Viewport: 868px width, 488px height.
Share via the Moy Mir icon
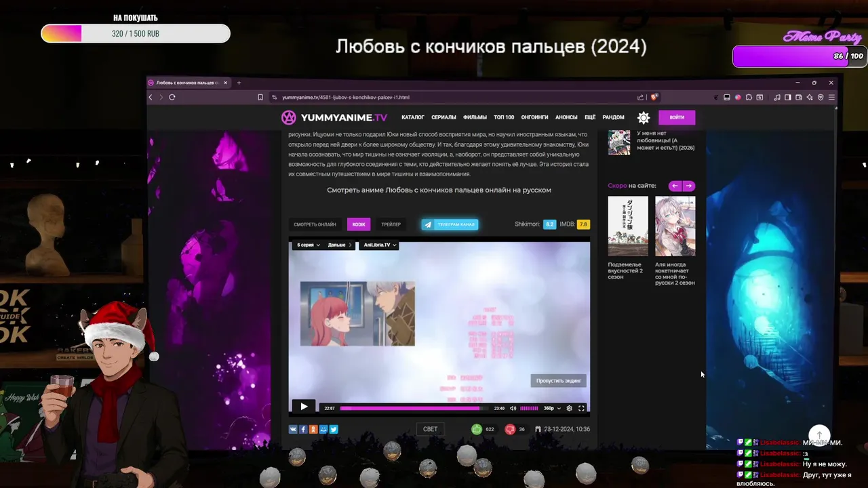tap(323, 429)
